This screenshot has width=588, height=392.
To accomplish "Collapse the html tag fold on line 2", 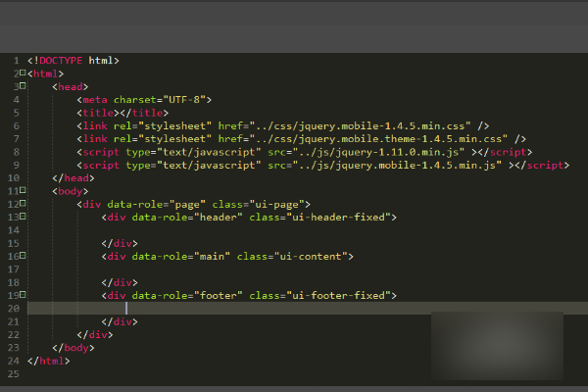I will coord(23,73).
